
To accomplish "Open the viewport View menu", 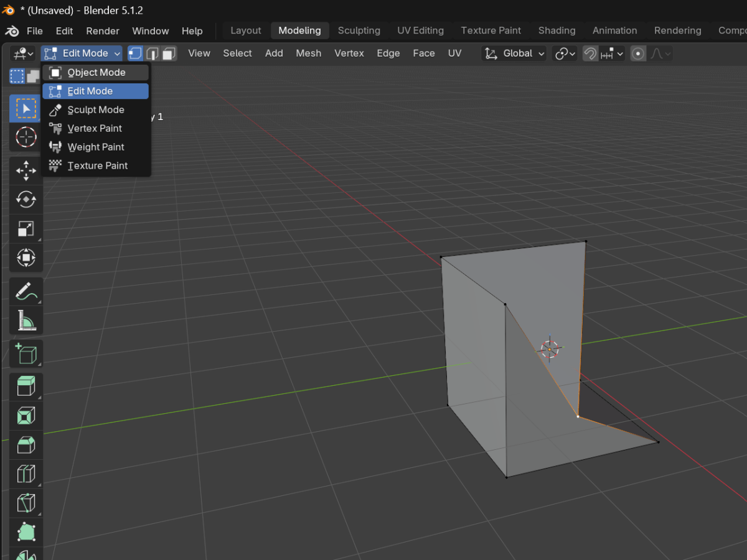I will 199,54.
